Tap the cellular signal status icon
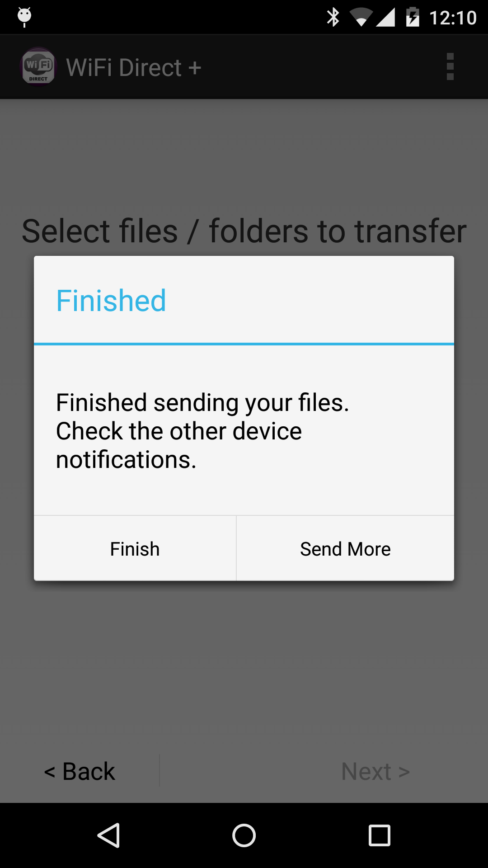 (385, 18)
